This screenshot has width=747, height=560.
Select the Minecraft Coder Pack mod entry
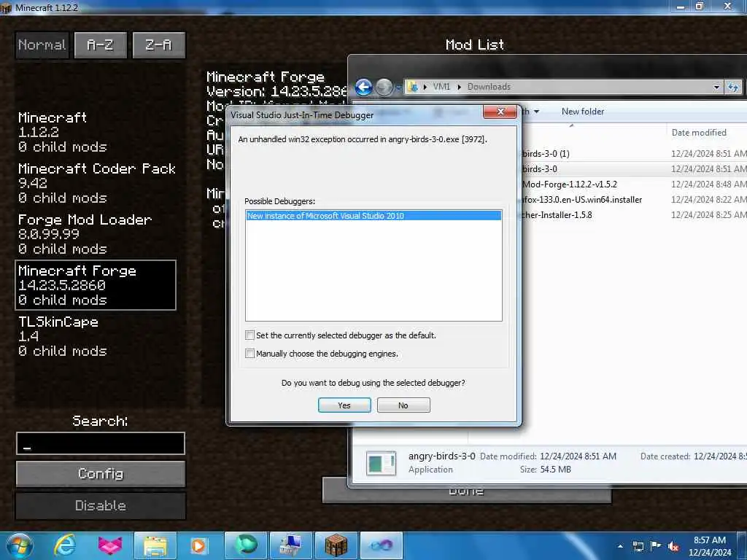pos(96,183)
